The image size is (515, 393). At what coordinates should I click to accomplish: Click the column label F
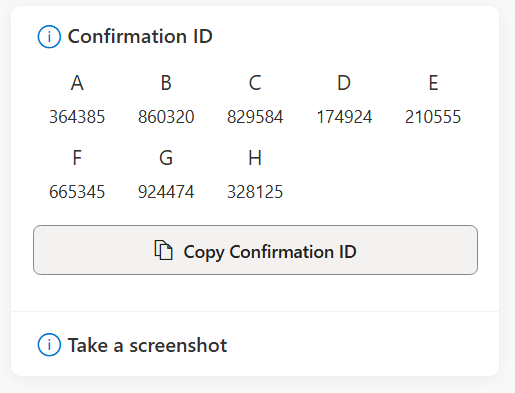click(77, 158)
